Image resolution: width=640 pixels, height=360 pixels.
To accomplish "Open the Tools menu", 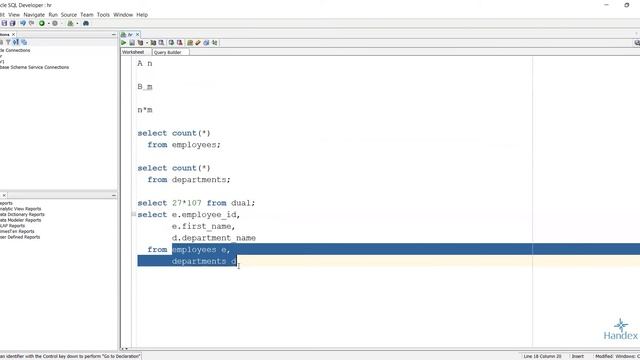I will pos(103,15).
